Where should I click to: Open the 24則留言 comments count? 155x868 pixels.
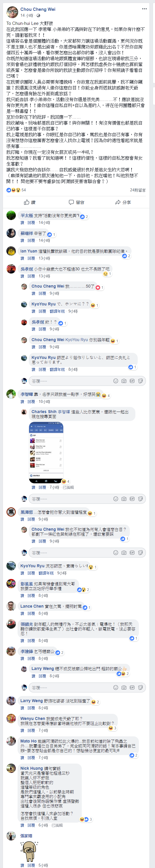[138, 190]
